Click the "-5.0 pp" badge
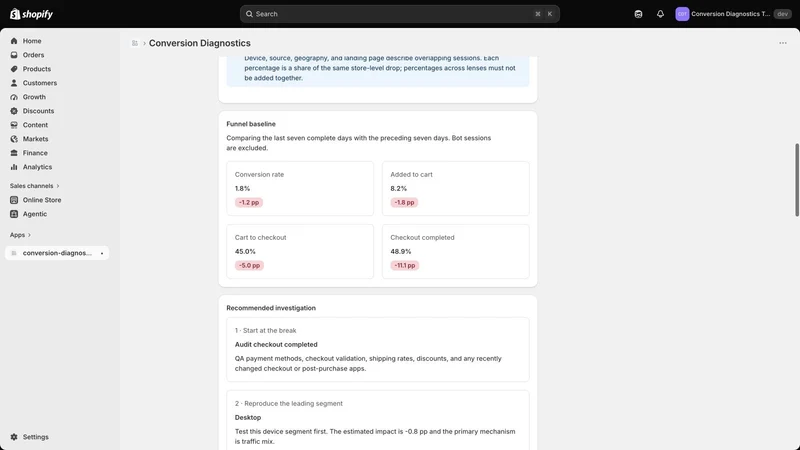The height and width of the screenshot is (450, 800). 249,265
